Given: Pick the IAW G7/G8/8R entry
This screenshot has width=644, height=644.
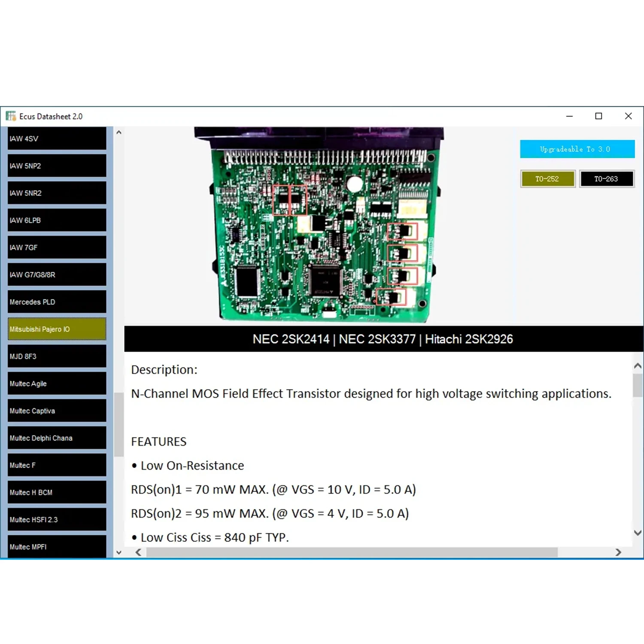Looking at the screenshot, I should click(57, 274).
